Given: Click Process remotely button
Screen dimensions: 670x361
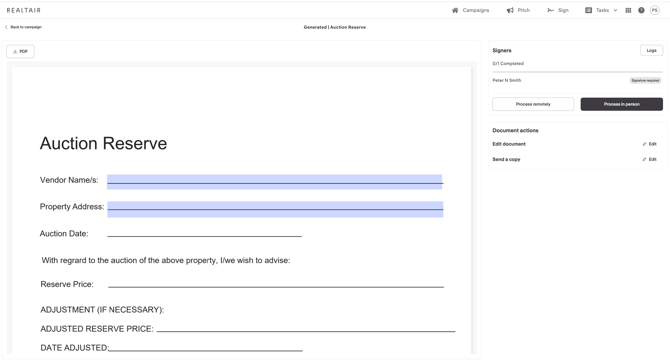Looking at the screenshot, I should click(x=533, y=104).
